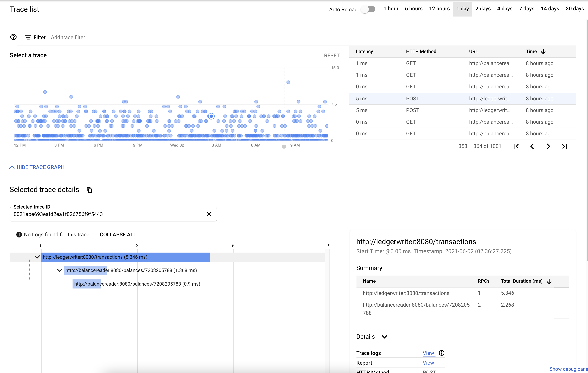View the trace Report

428,363
